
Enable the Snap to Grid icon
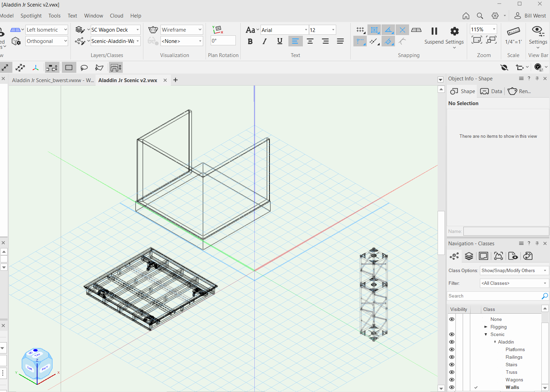(360, 30)
